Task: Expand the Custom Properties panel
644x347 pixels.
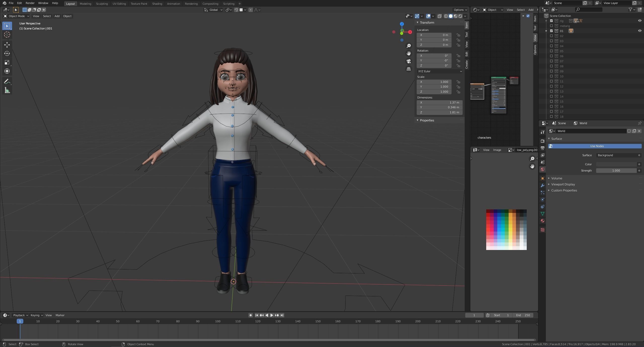Action: point(564,190)
